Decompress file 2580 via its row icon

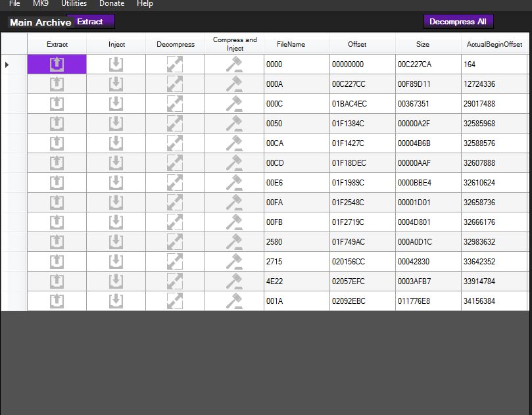[x=175, y=241]
